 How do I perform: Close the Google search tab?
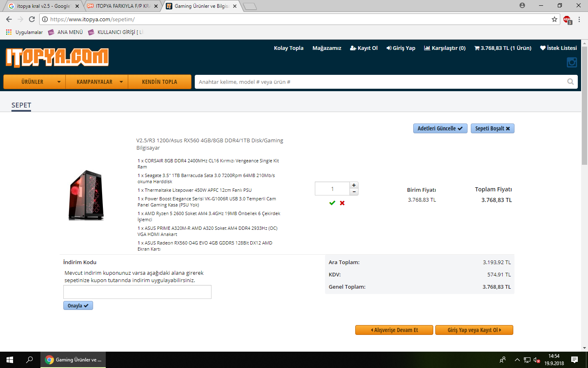click(77, 6)
